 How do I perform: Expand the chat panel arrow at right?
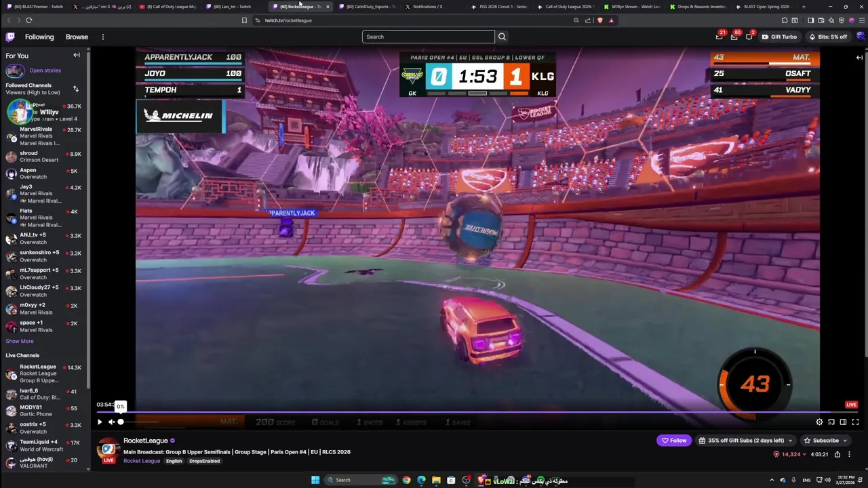coord(859,58)
